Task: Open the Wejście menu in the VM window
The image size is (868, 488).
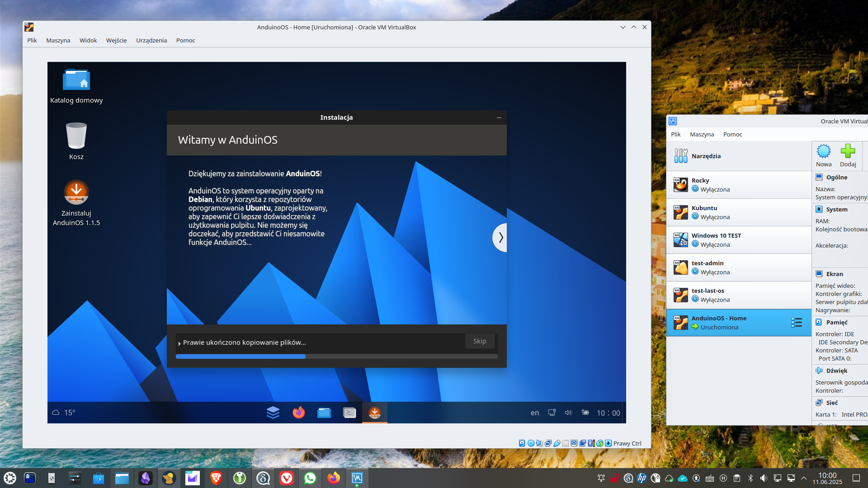Action: point(117,40)
